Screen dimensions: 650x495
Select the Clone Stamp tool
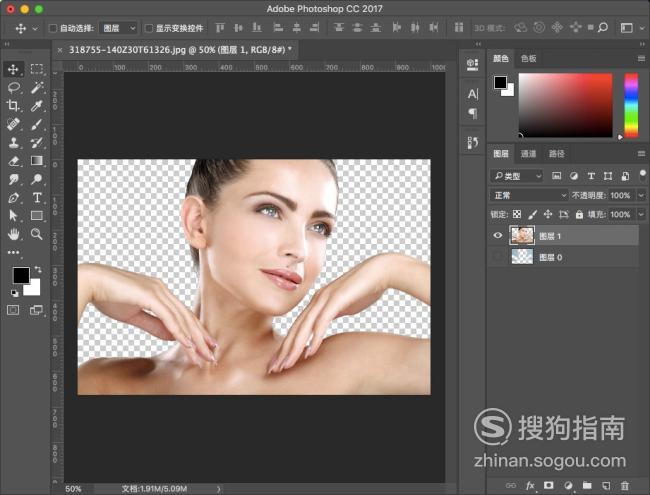click(x=13, y=142)
